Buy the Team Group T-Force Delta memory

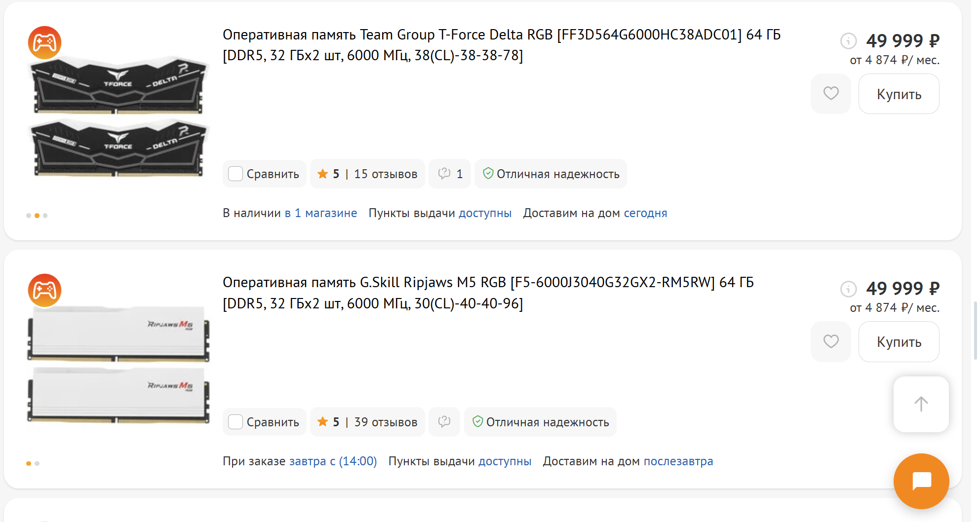pos(899,94)
